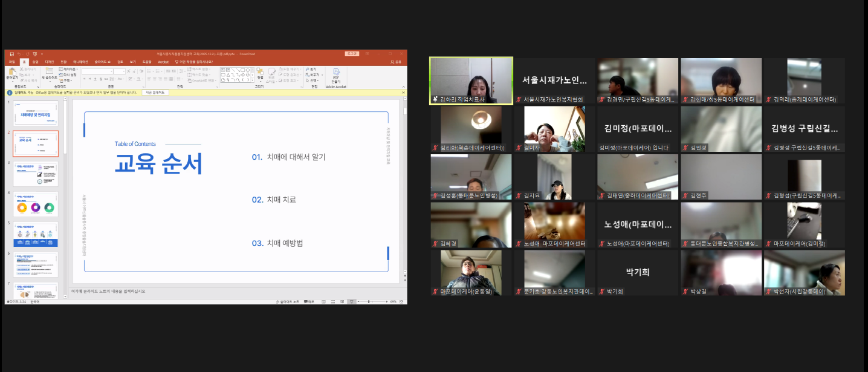Toggle the comments (메모) pane in the status bar

pos(309,301)
